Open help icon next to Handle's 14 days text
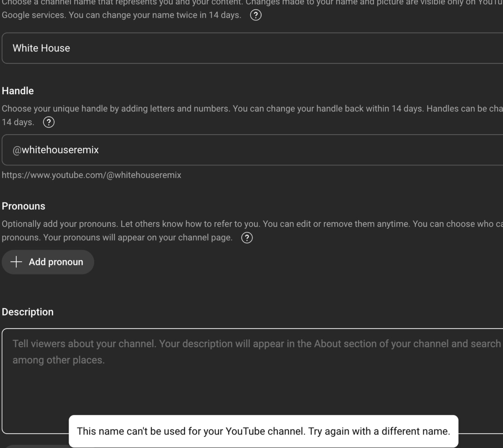This screenshot has width=503, height=448. 49,122
